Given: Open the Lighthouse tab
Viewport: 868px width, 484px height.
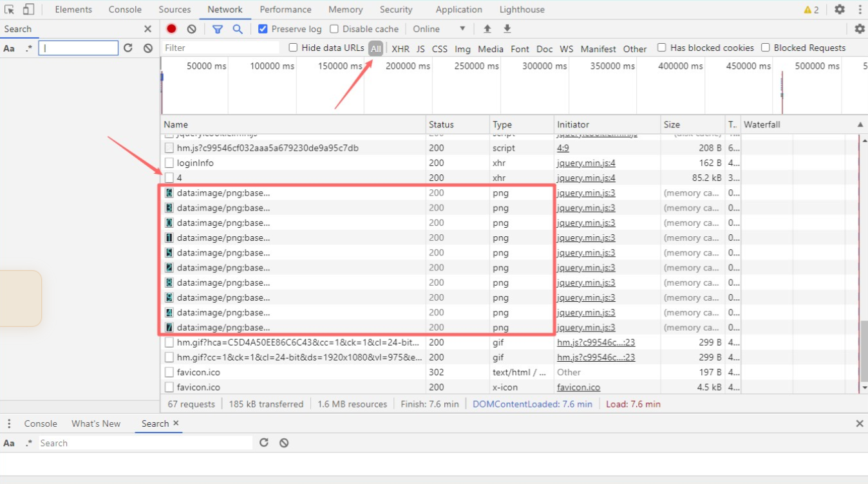Looking at the screenshot, I should [x=522, y=10].
